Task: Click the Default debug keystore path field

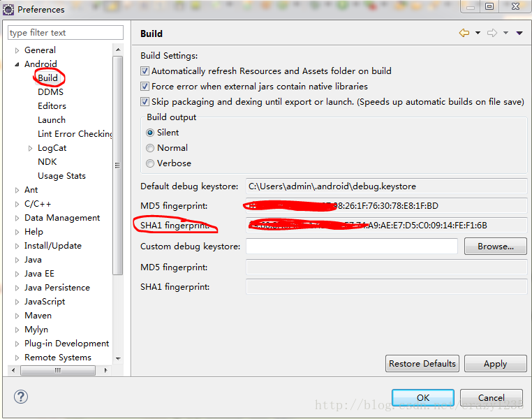Action: 387,186
